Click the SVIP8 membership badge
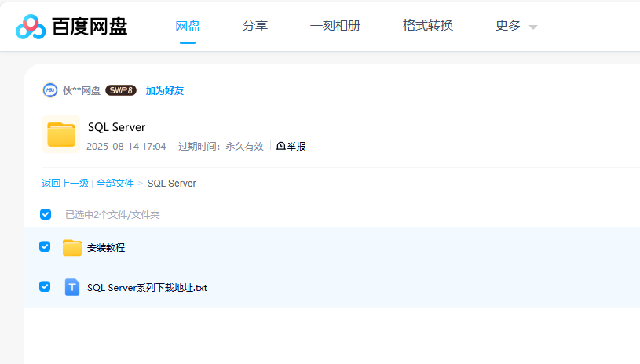 pyautogui.click(x=121, y=90)
